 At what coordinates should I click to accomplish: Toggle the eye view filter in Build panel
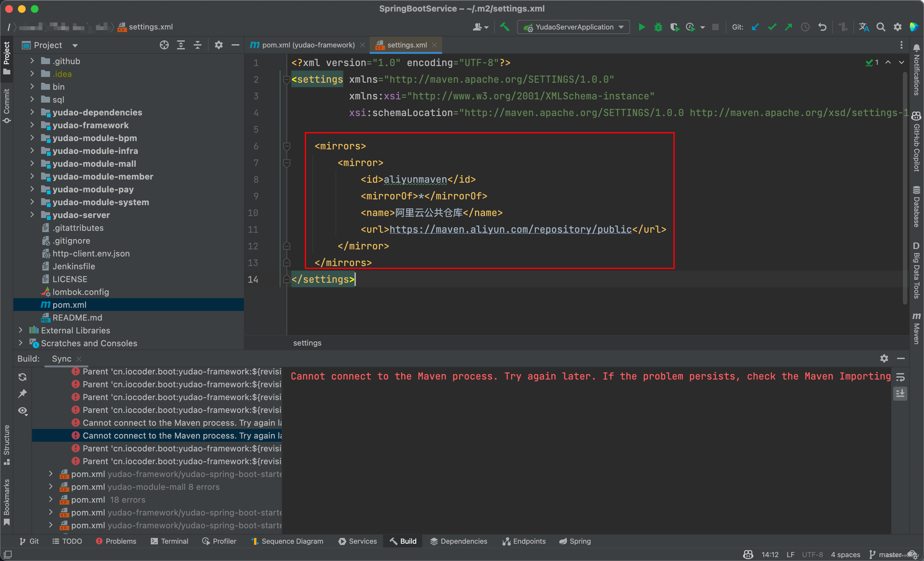(22, 411)
